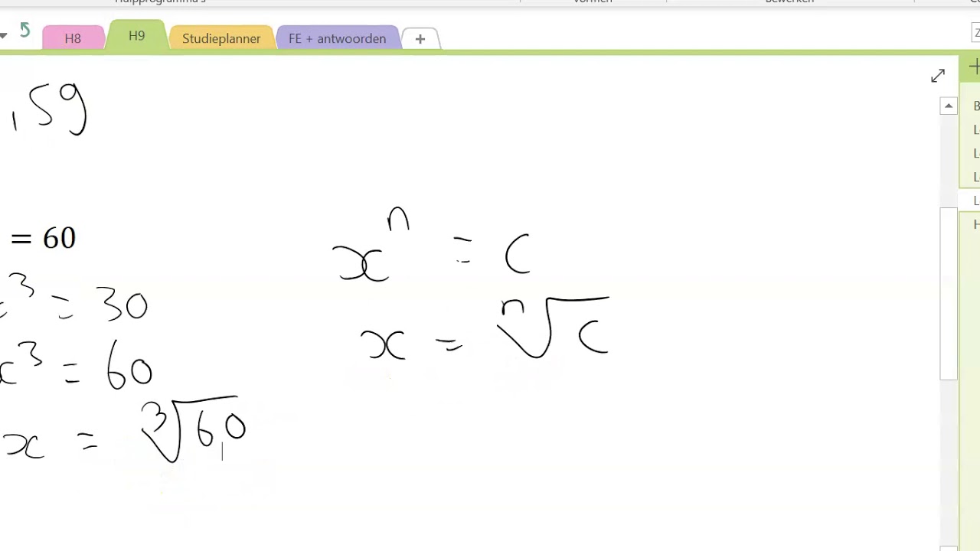Select the H9 section tab
The image size is (980, 551).
pyautogui.click(x=136, y=36)
